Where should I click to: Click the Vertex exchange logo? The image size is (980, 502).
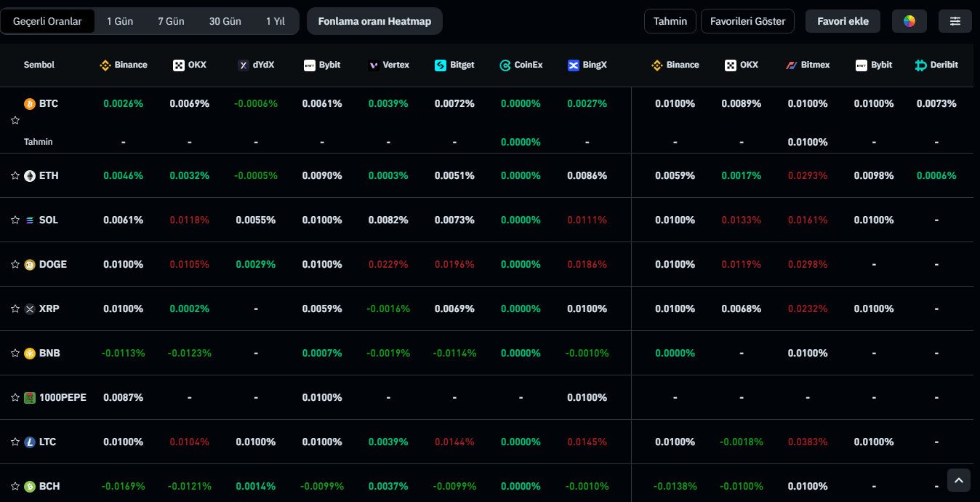point(374,65)
